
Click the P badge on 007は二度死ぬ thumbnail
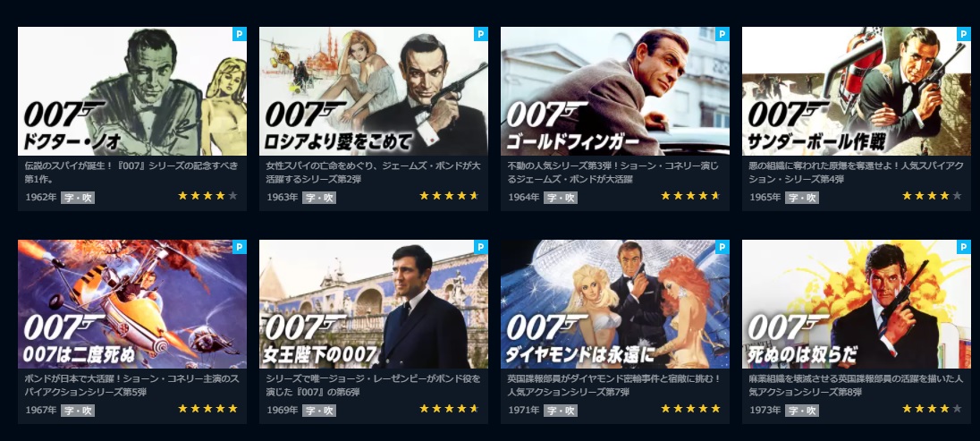240,247
